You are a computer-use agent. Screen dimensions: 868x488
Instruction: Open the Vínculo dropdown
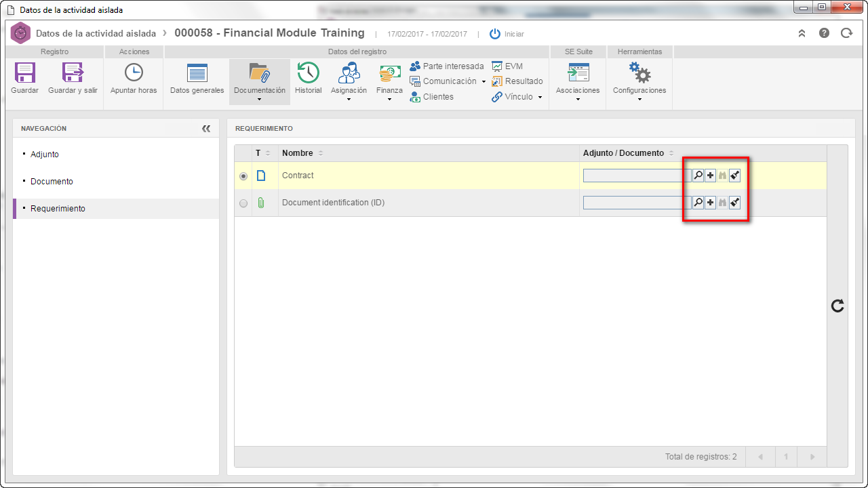coord(540,97)
